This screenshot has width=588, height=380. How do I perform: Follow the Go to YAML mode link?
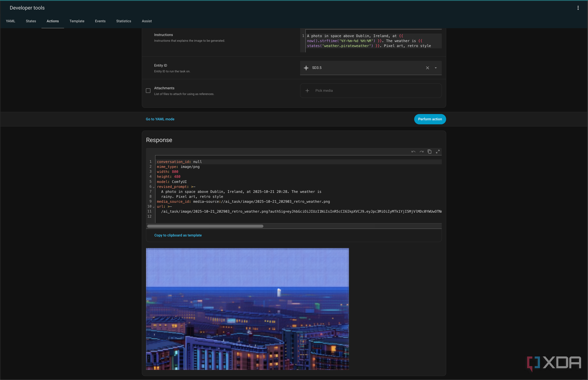[160, 119]
